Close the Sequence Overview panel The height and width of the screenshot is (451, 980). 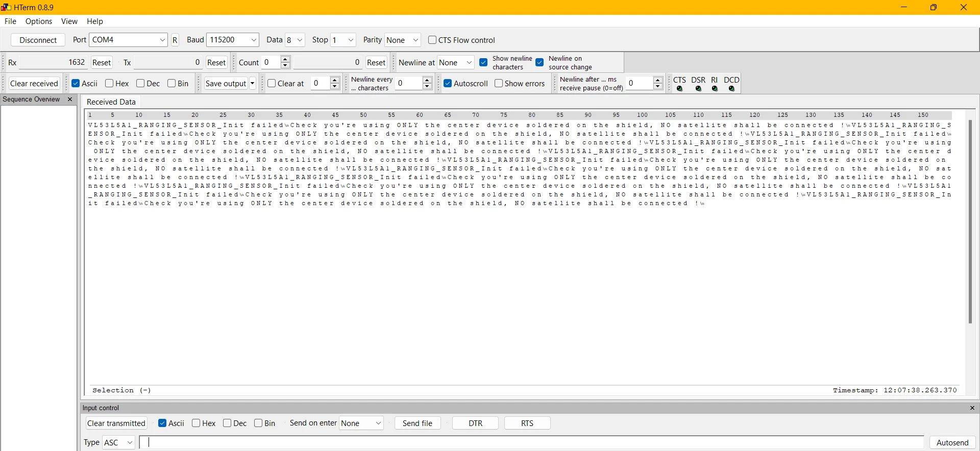tap(70, 99)
